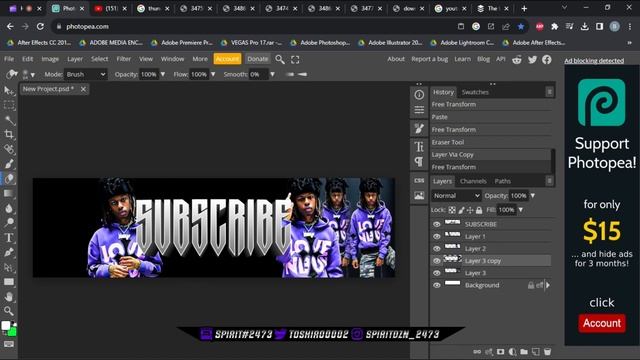Open the Filter menu
The width and height of the screenshot is (640, 360).
124,59
